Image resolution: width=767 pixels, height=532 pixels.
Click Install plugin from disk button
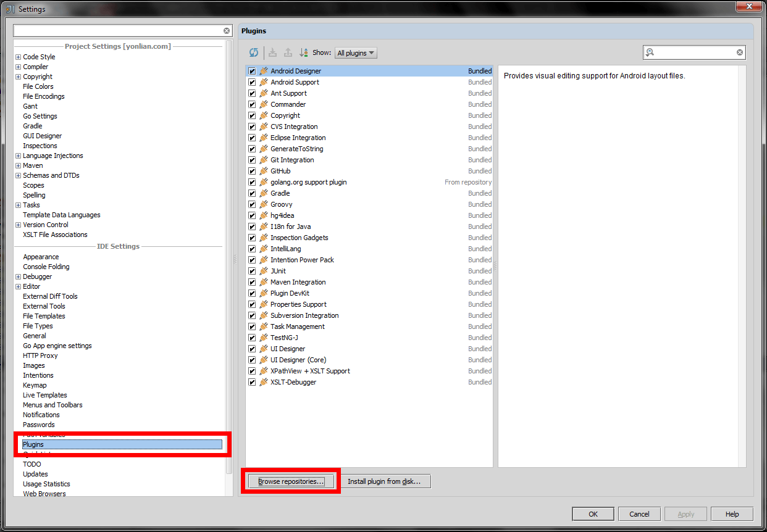(384, 481)
